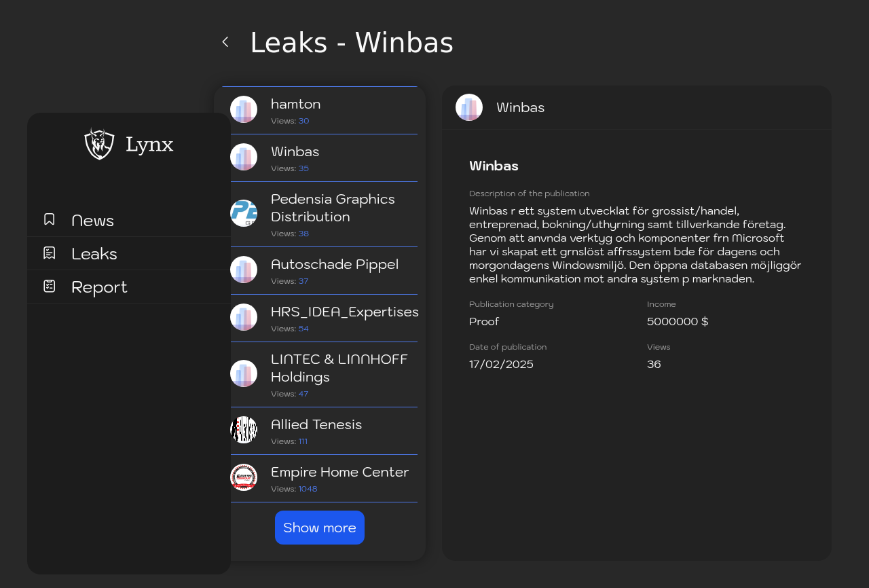Click the Views: 1048 count
The image size is (869, 588).
pyautogui.click(x=294, y=489)
